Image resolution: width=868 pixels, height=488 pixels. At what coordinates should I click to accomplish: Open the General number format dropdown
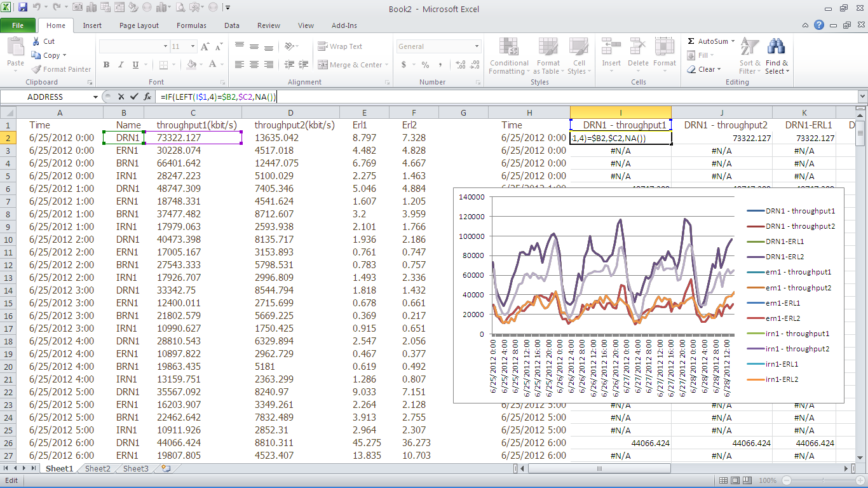pyautogui.click(x=477, y=46)
